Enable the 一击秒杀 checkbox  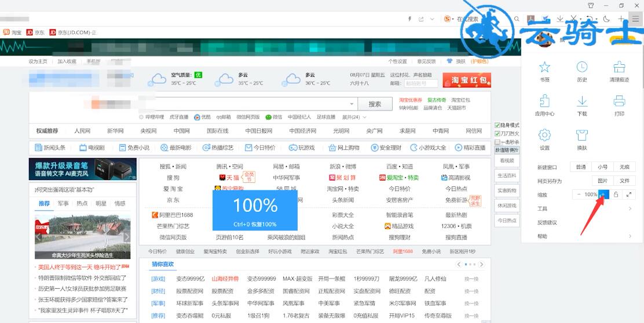tap(497, 142)
